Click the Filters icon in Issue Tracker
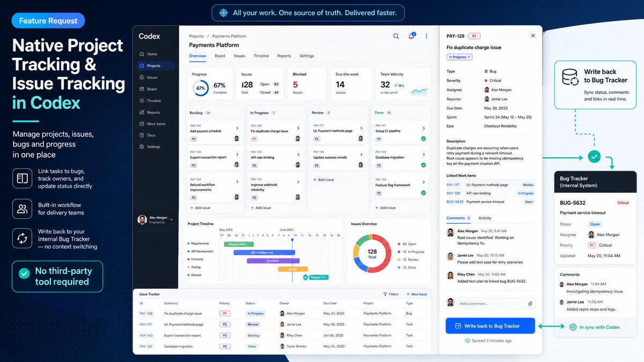The width and height of the screenshot is (644, 362). coord(385,294)
